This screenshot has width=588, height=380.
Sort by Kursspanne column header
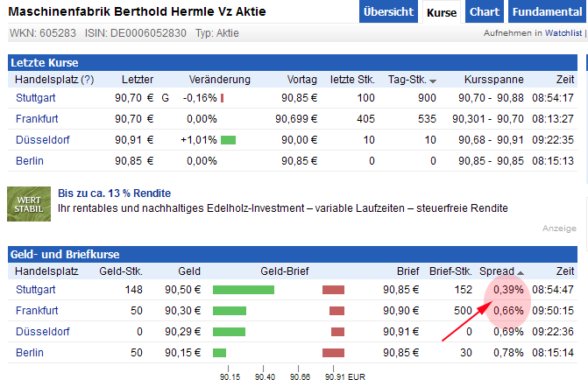pos(494,80)
